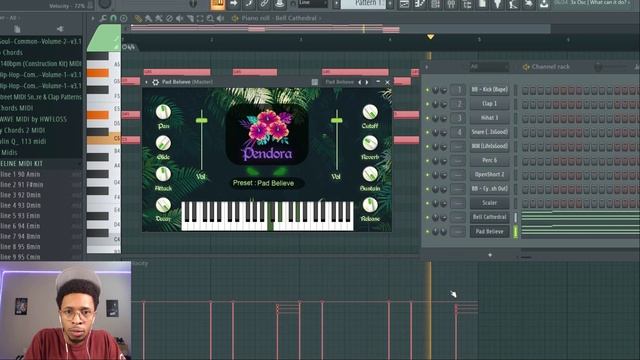Select the Pad Believe channel button

tap(489, 231)
